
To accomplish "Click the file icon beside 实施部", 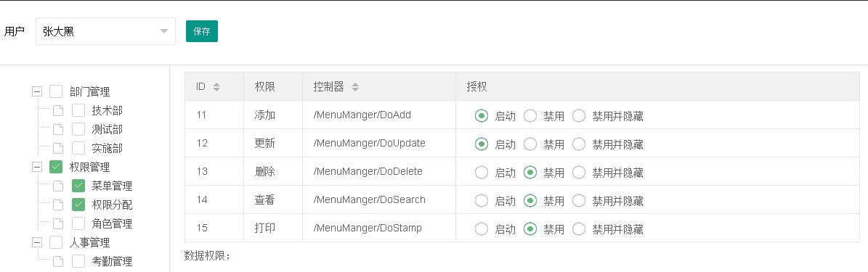I will coord(58,148).
